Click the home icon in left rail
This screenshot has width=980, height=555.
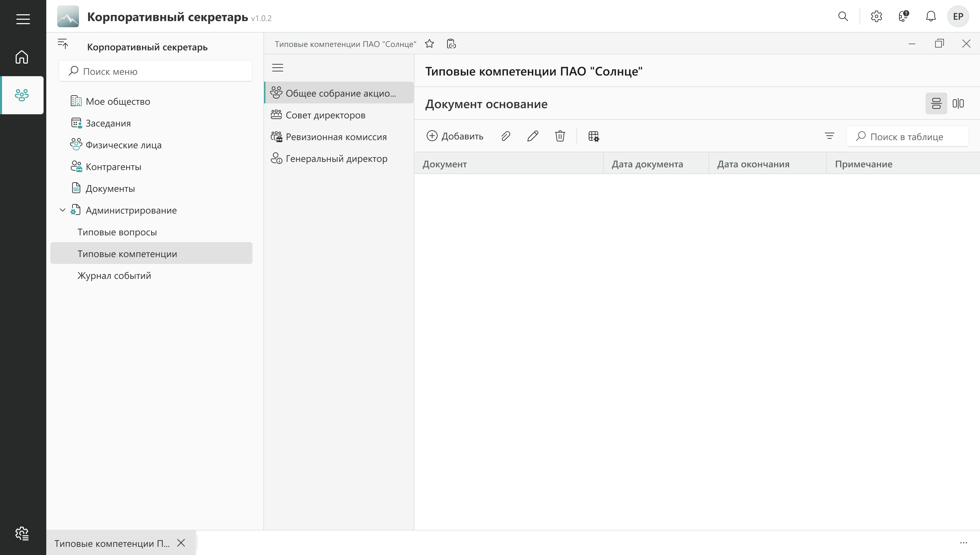tap(22, 57)
